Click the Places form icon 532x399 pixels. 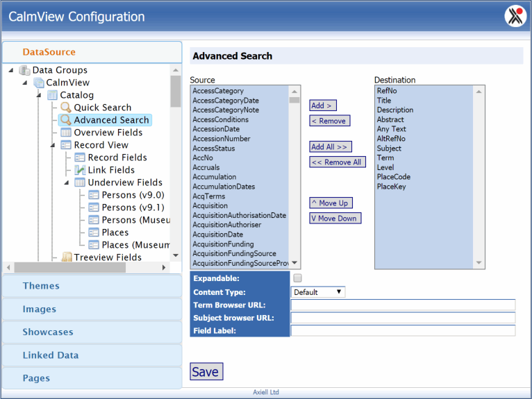94,232
